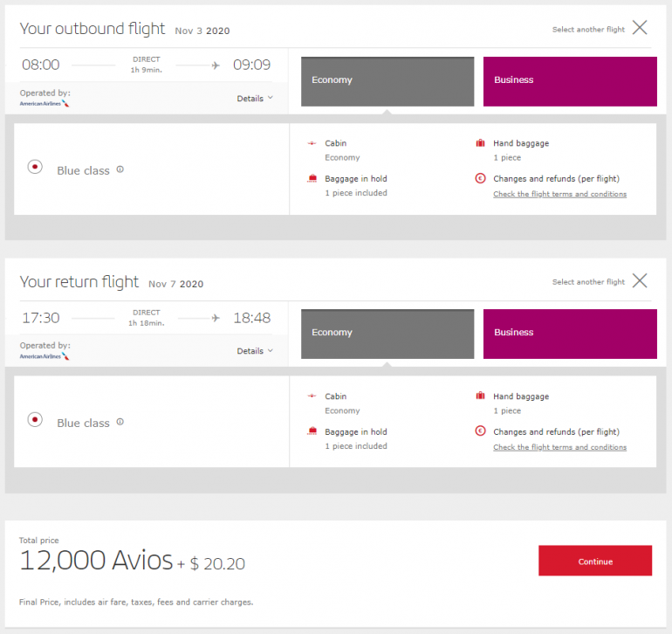Switch to return Business tab

pyautogui.click(x=570, y=334)
